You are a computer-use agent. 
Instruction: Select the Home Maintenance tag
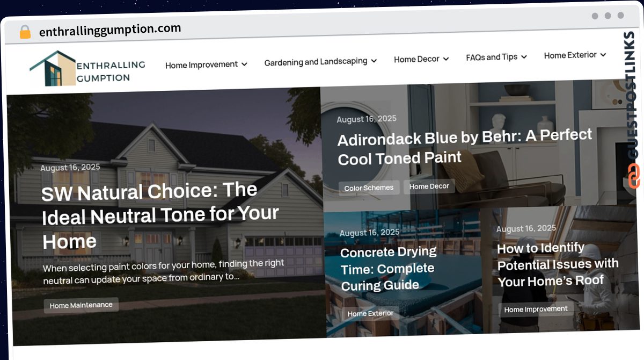(x=81, y=305)
